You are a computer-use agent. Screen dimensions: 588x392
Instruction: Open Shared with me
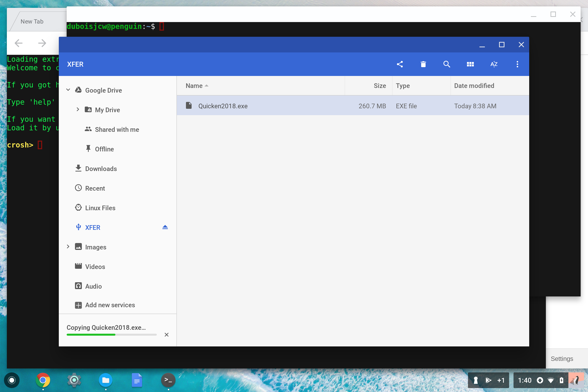[x=117, y=130]
